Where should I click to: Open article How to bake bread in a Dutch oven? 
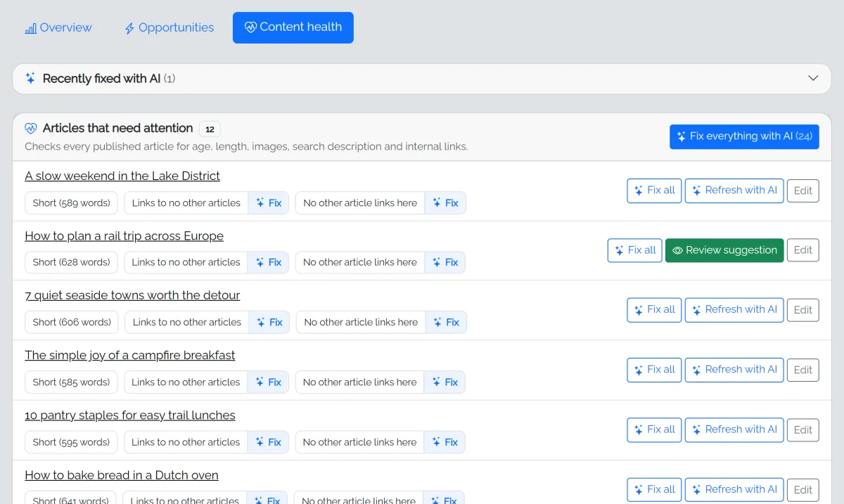[x=122, y=475]
